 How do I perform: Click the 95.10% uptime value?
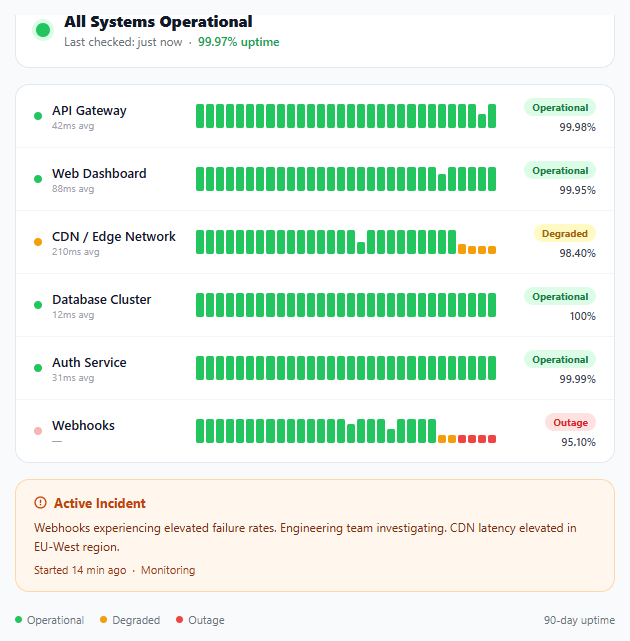pos(578,442)
